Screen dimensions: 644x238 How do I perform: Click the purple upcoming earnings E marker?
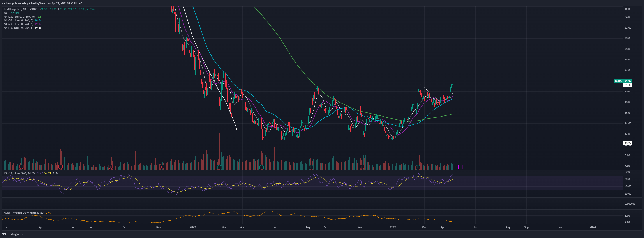click(460, 167)
